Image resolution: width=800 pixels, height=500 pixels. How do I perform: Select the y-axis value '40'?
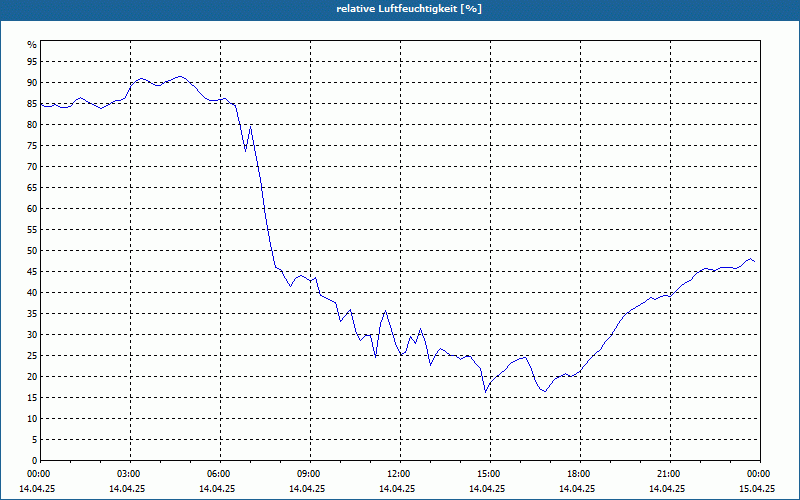click(32, 293)
